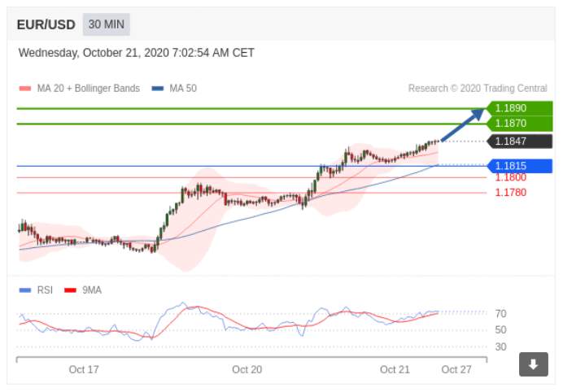
Task: Click the 1.1847 current price tag
Action: click(x=520, y=142)
